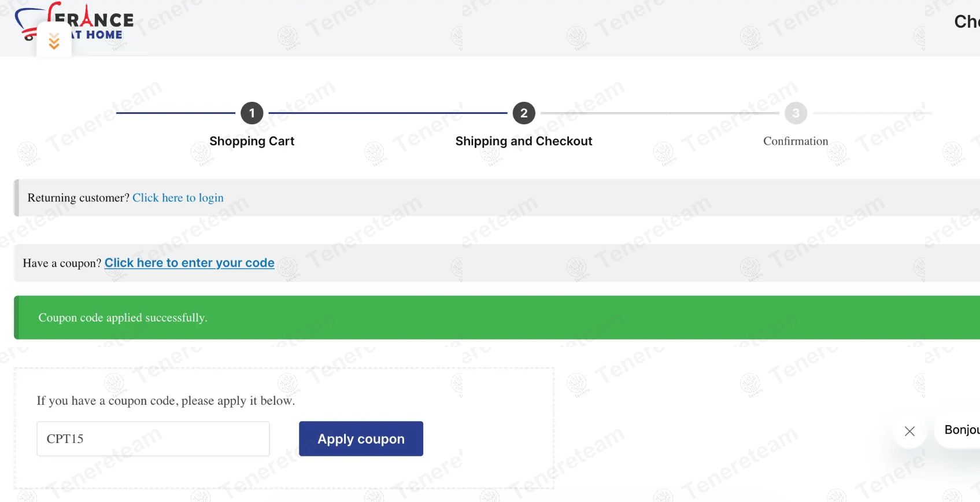The height and width of the screenshot is (502, 980).
Task: Click grey progress line before step 3
Action: (660, 113)
